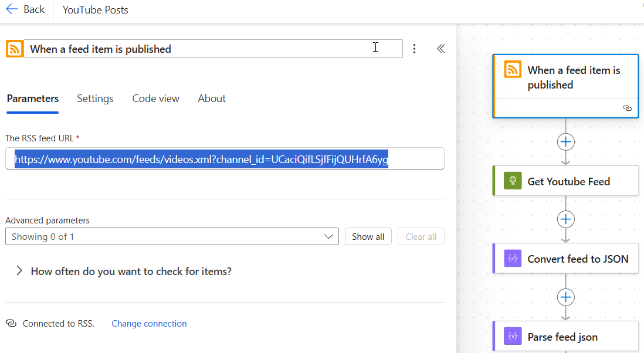The image size is (644, 353).
Task: Select the Convert feed to JSON action card
Action: [x=565, y=258]
